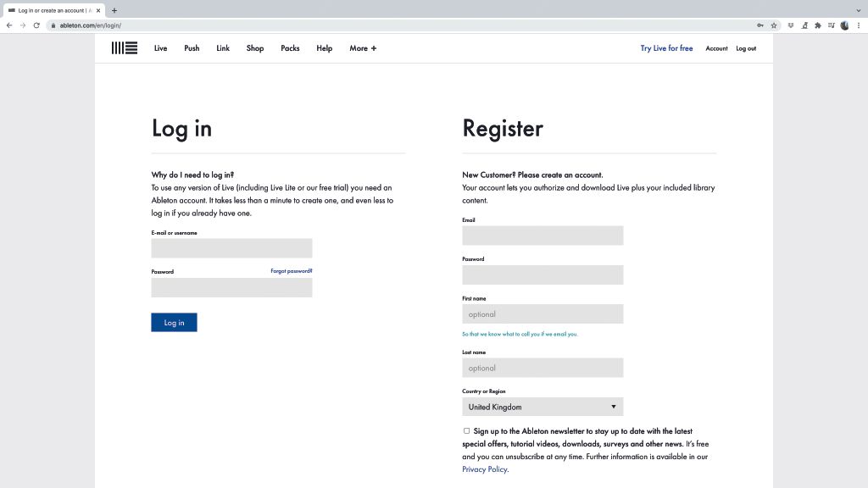Image resolution: width=868 pixels, height=488 pixels.
Task: Click the Forgot password? link
Action: [292, 271]
